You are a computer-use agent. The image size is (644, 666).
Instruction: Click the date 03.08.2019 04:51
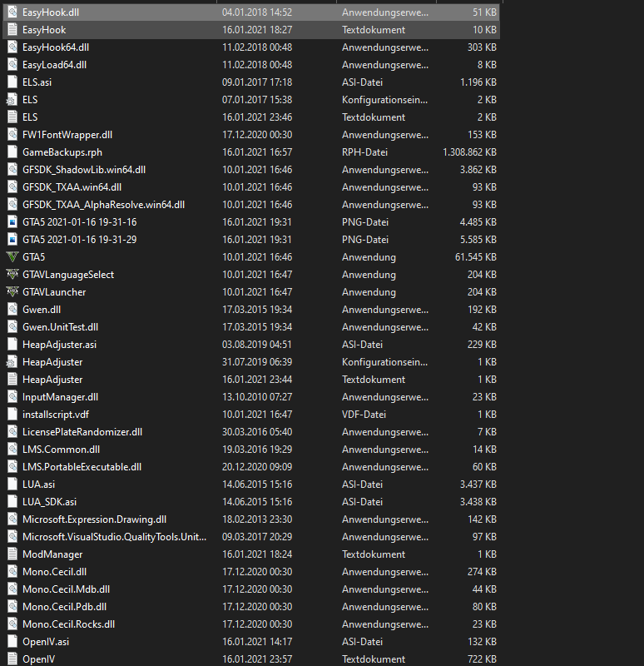pyautogui.click(x=257, y=345)
